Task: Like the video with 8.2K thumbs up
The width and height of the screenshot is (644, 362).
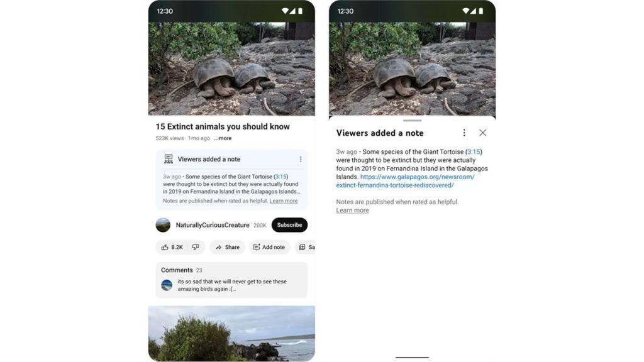Action: pos(171,248)
